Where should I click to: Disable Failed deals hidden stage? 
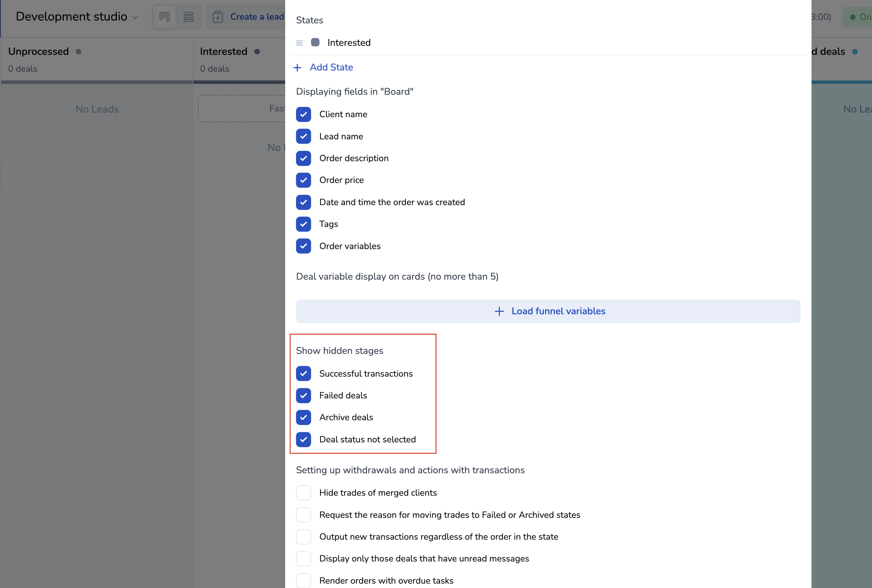(x=303, y=395)
